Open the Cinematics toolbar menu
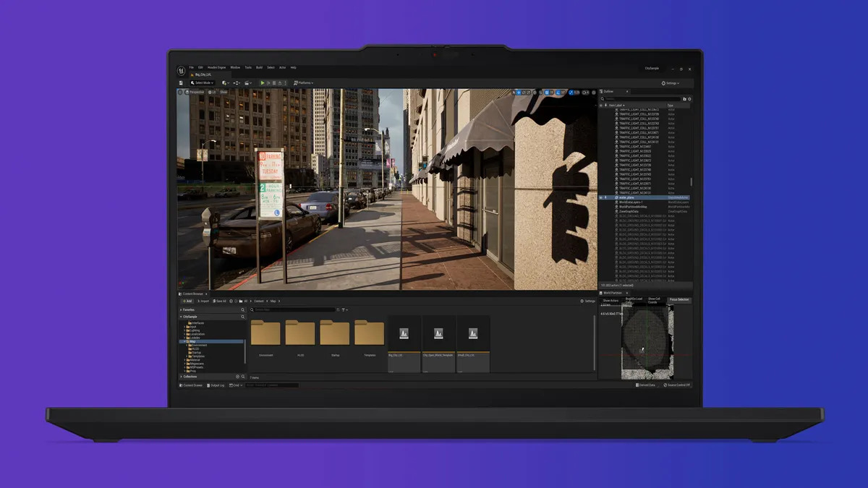The height and width of the screenshot is (488, 868). tap(248, 83)
